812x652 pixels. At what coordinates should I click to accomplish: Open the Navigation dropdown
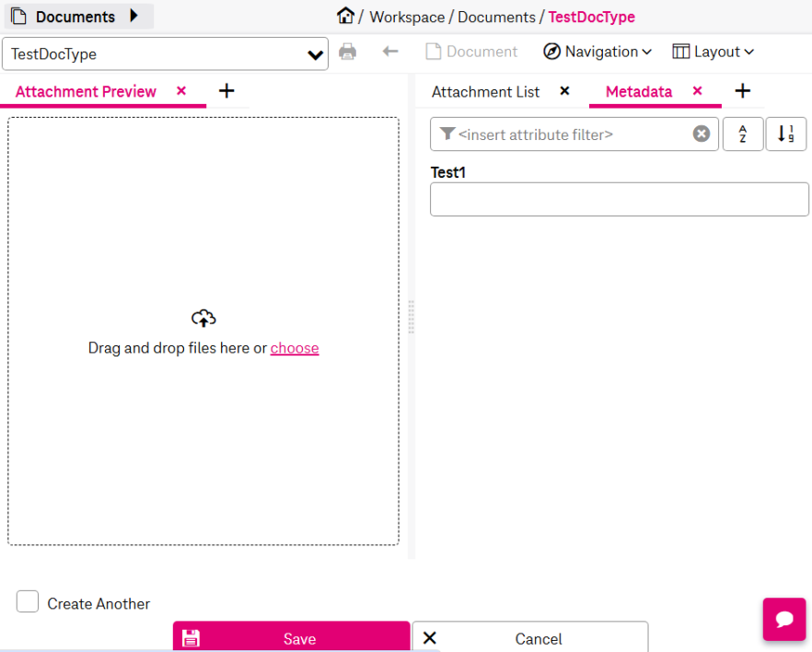click(597, 52)
